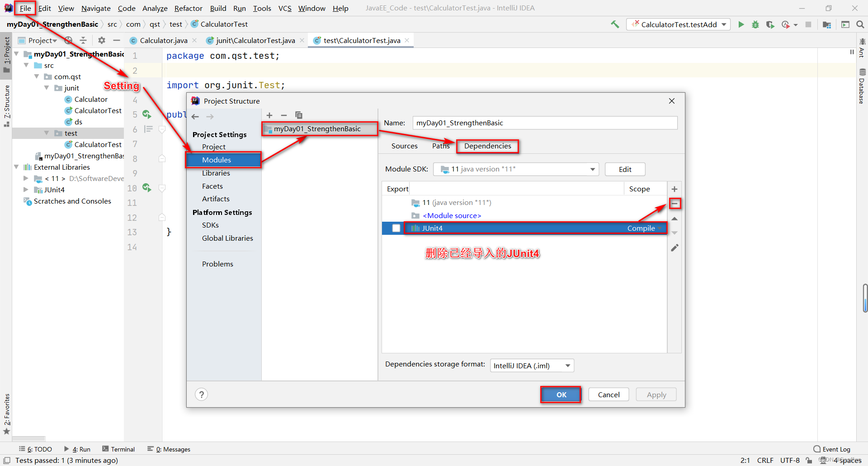Click the module Name input field

point(545,123)
